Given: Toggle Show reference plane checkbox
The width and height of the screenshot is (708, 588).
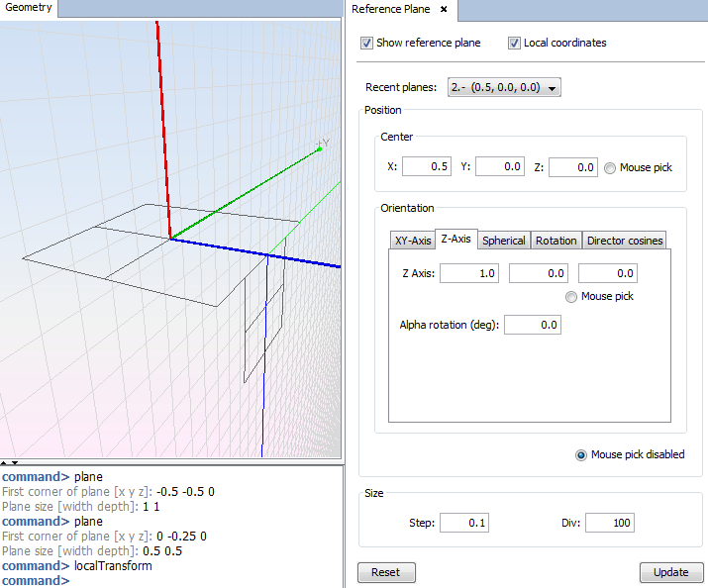Looking at the screenshot, I should (x=367, y=43).
